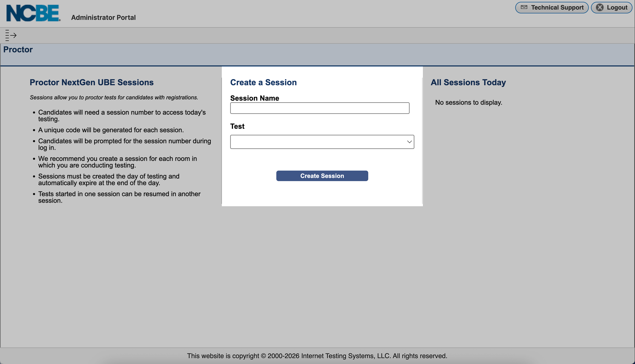Click the 'Candidates will be prompted' bullet
Screen dimensions: 635x364
pos(125,144)
